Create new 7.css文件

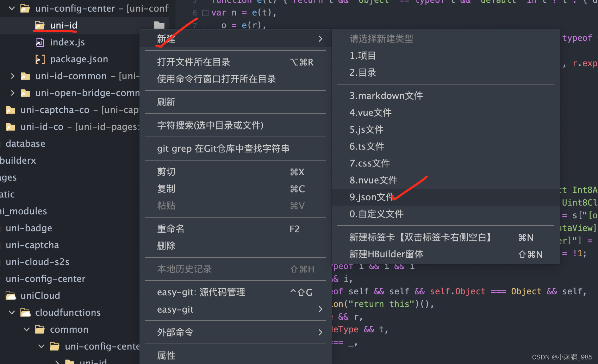coord(446,163)
